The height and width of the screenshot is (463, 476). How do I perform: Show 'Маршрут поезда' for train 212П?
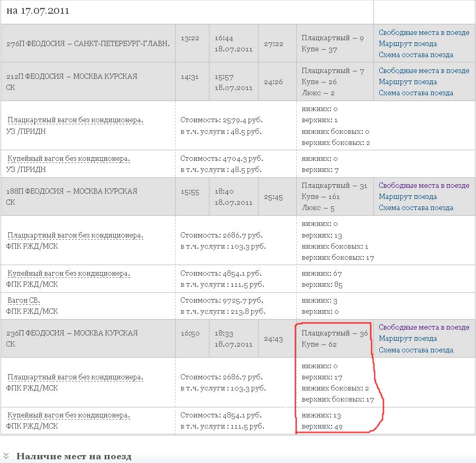pos(407,81)
